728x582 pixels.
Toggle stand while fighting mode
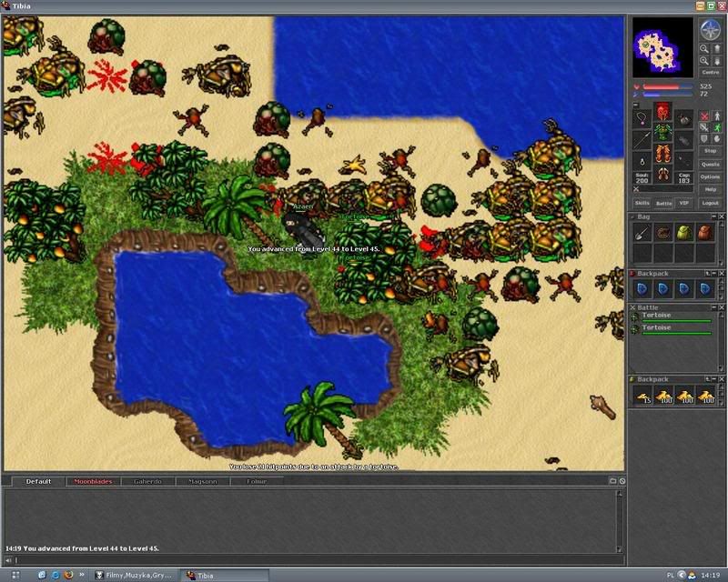[717, 116]
